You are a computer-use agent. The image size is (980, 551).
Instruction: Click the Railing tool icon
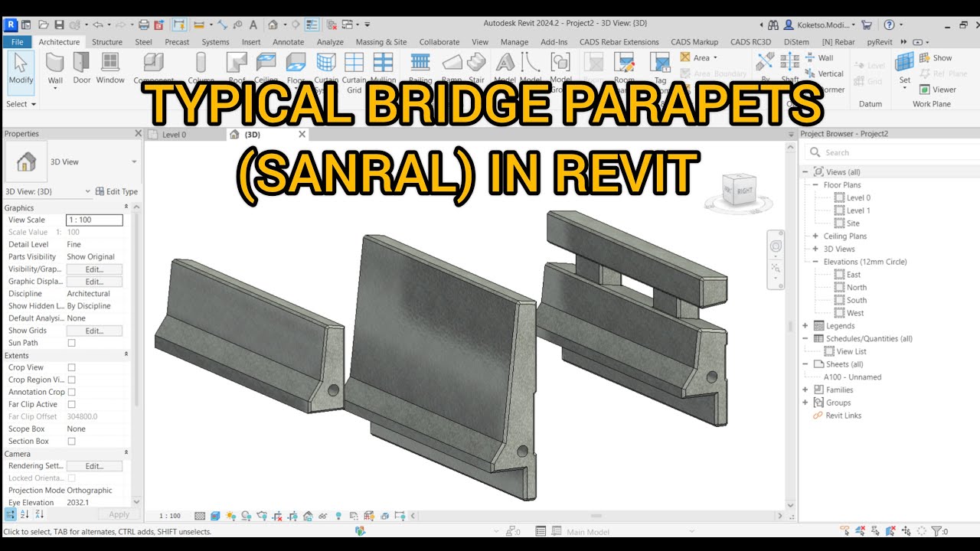tap(420, 63)
